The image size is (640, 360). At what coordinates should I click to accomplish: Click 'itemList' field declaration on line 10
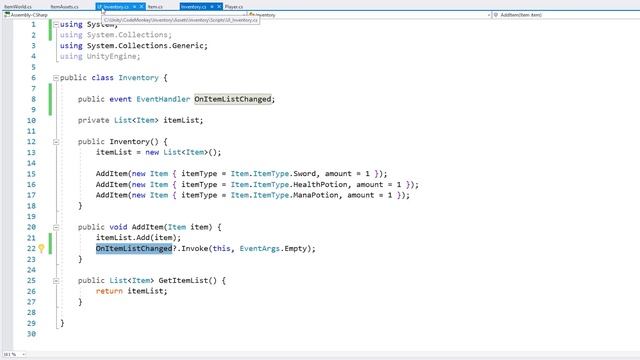181,120
